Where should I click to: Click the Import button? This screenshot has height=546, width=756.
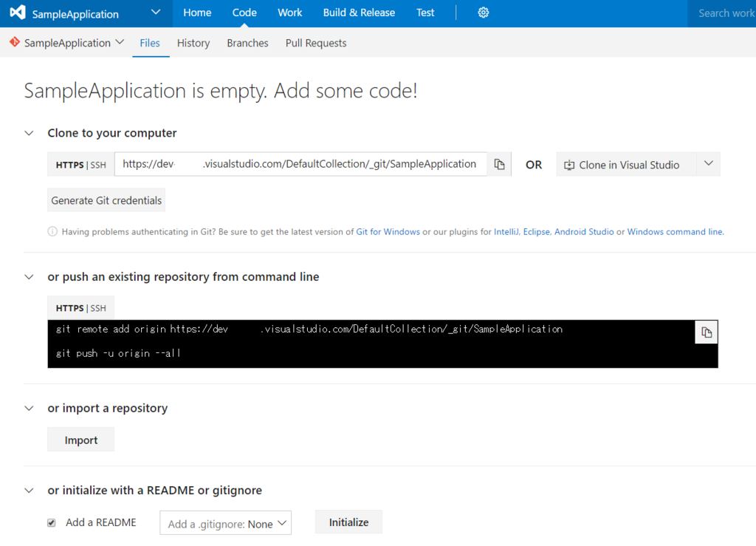click(81, 440)
